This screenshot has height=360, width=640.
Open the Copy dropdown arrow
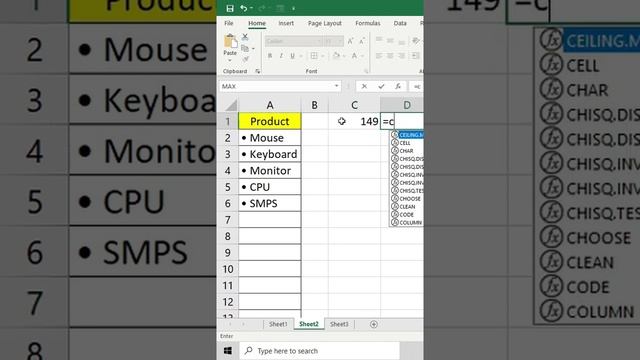pos(253,49)
